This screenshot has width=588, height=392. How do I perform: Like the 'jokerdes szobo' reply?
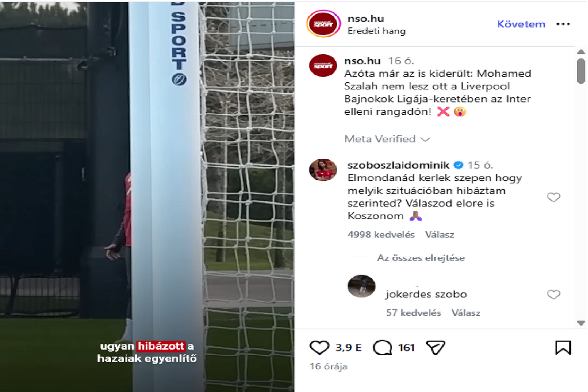coord(553,294)
